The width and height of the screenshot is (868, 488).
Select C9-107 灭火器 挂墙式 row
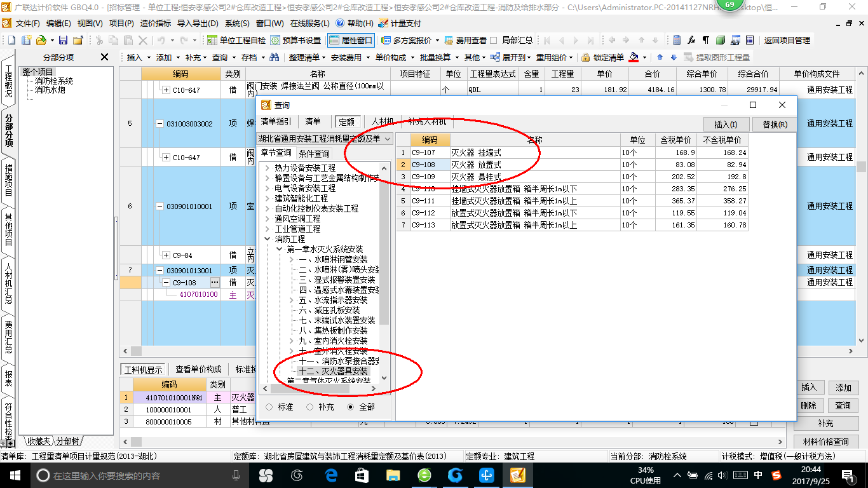point(572,152)
